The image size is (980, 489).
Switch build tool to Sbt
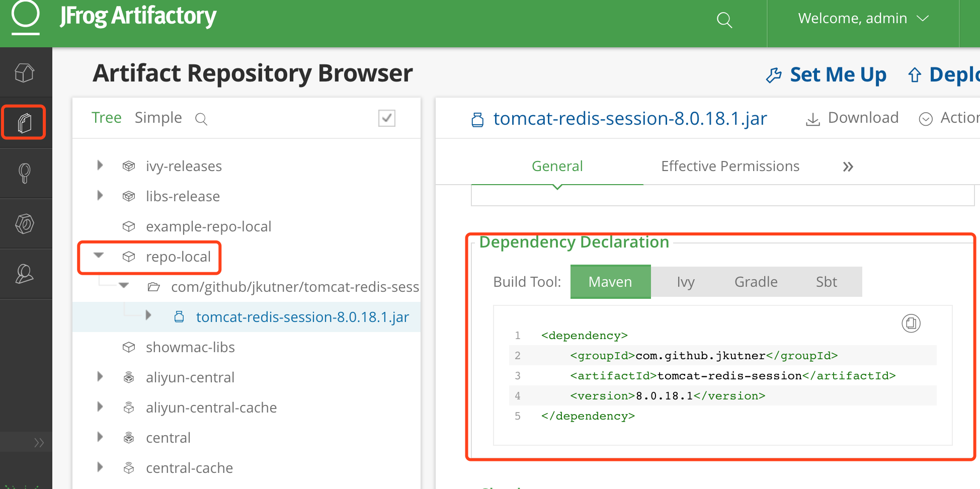click(x=826, y=282)
